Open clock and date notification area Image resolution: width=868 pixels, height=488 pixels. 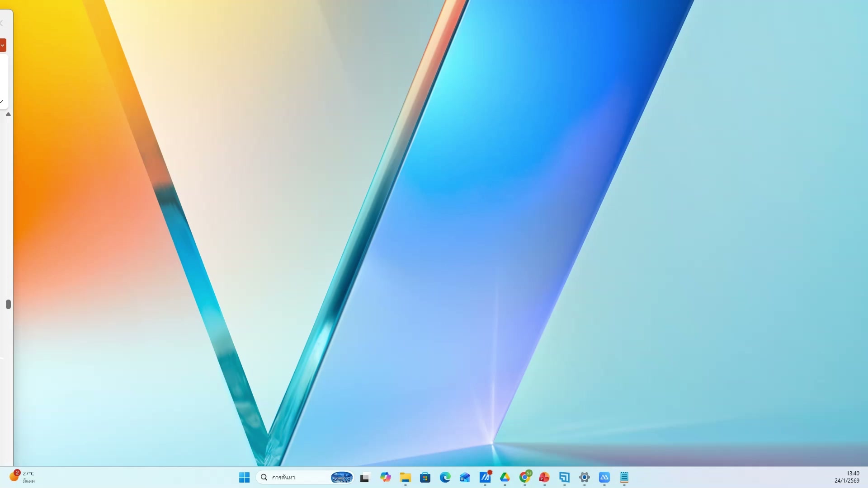coord(846,477)
